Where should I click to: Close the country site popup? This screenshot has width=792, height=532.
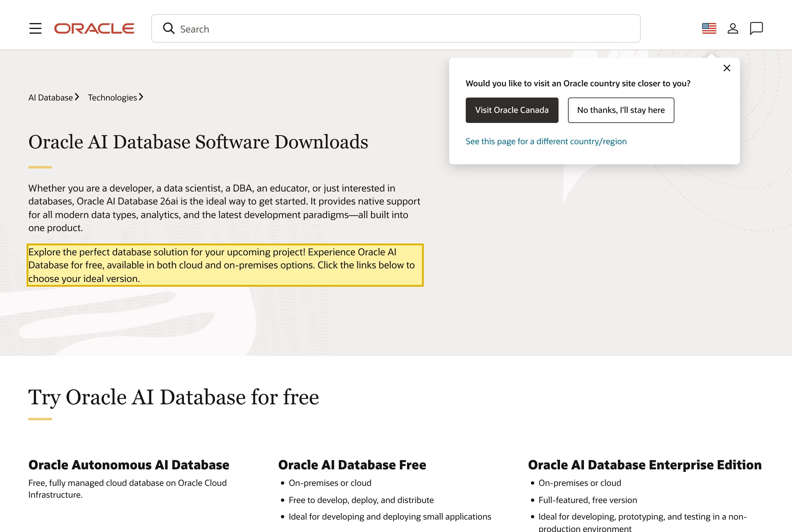click(x=726, y=68)
